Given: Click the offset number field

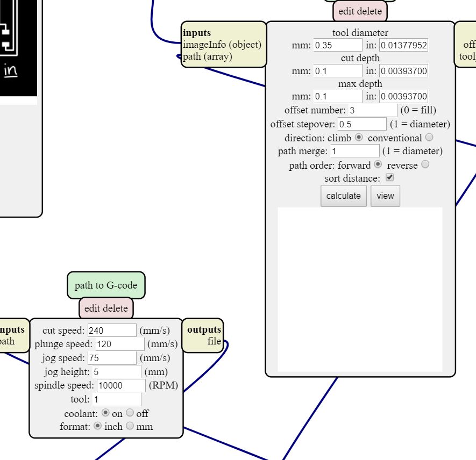Looking at the screenshot, I should 373,110.
